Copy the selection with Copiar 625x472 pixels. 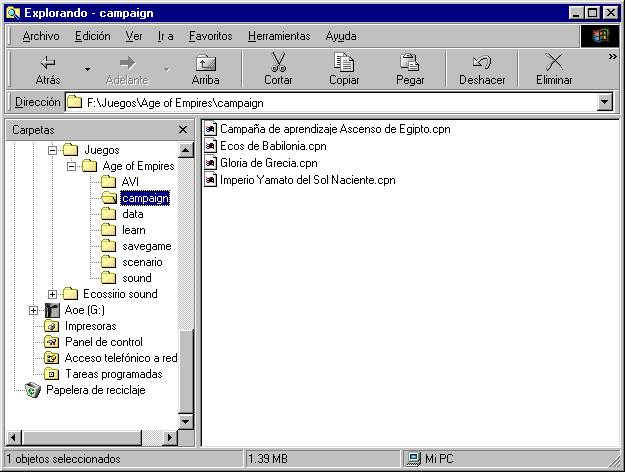(344, 69)
